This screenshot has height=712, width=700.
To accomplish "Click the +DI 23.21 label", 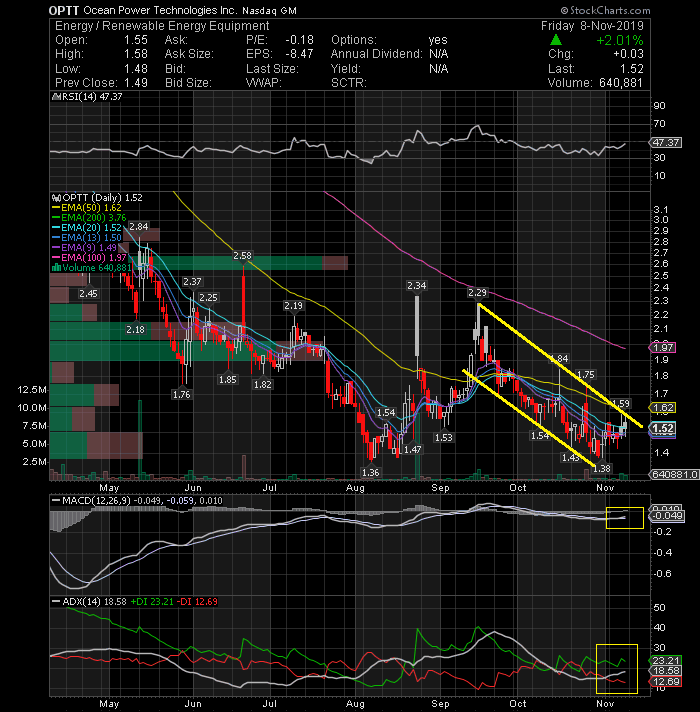I will click(x=152, y=602).
